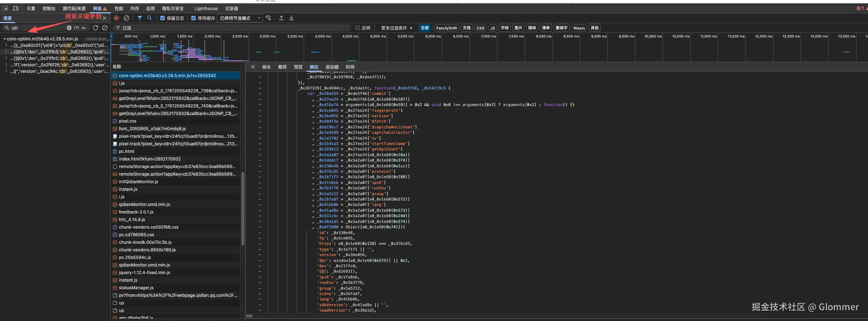The height and width of the screenshot is (321, 868).
Task: Import HAR file with upload icon
Action: click(281, 18)
